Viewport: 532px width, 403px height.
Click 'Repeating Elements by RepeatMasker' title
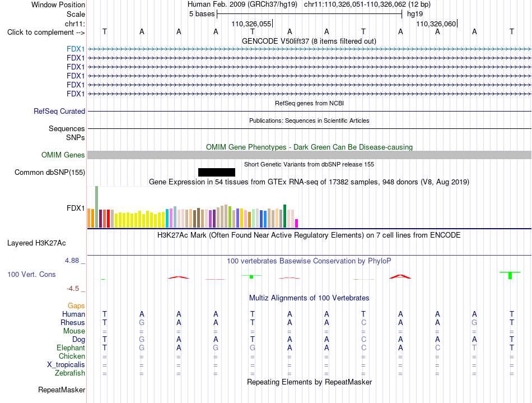pyautogui.click(x=310, y=382)
